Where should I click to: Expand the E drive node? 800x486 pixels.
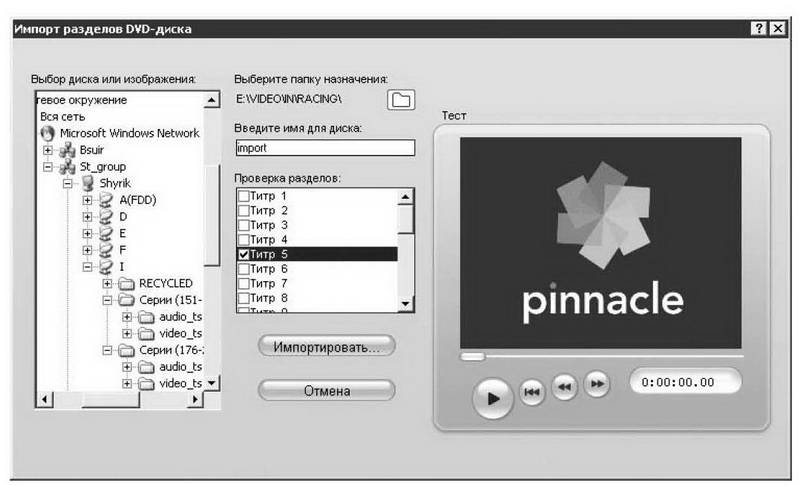(x=87, y=234)
